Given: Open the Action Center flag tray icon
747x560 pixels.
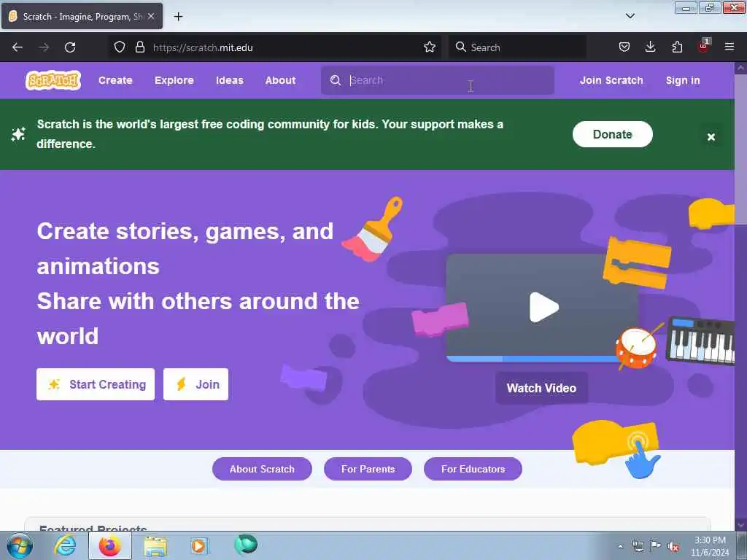Looking at the screenshot, I should (x=656, y=546).
